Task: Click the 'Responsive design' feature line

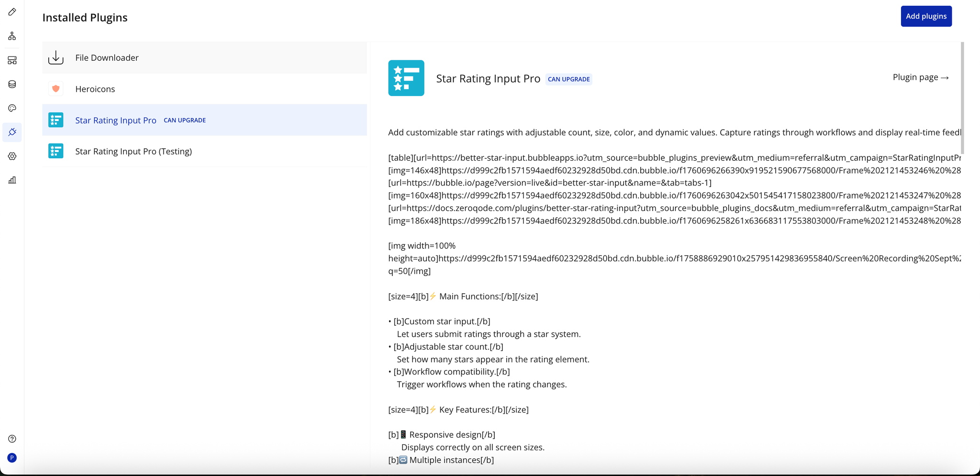Action: coord(442,435)
